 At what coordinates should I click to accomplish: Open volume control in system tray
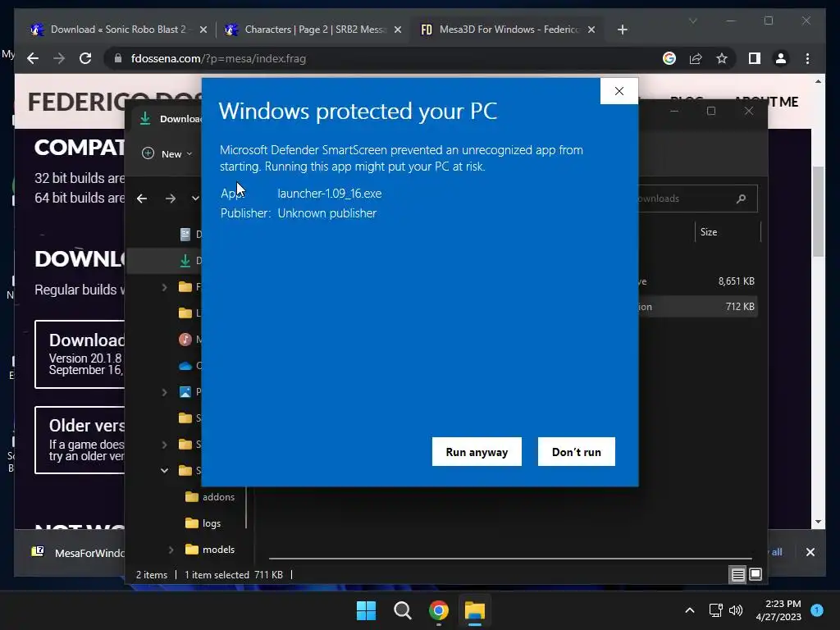(736, 610)
